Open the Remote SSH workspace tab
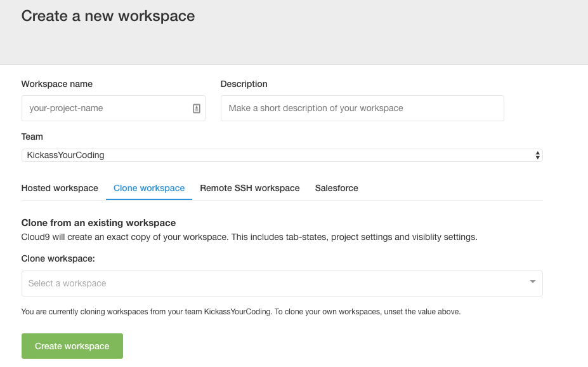The width and height of the screenshot is (588, 367). pyautogui.click(x=249, y=188)
